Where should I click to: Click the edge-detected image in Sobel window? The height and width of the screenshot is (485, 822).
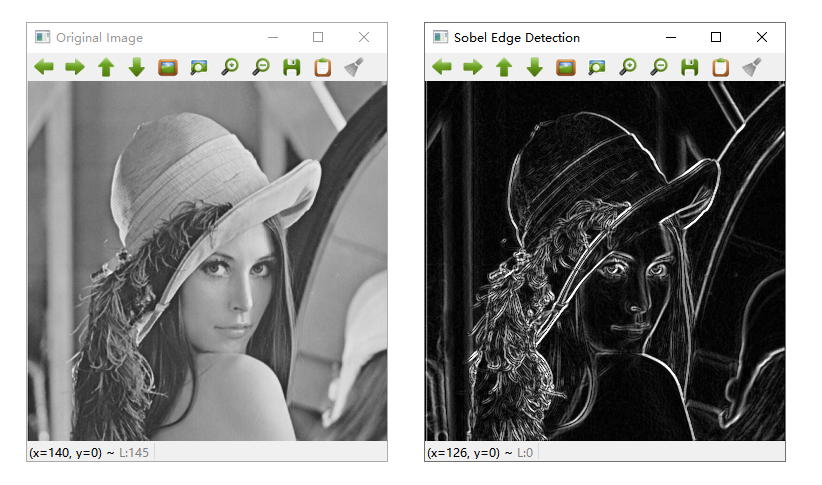click(x=605, y=261)
